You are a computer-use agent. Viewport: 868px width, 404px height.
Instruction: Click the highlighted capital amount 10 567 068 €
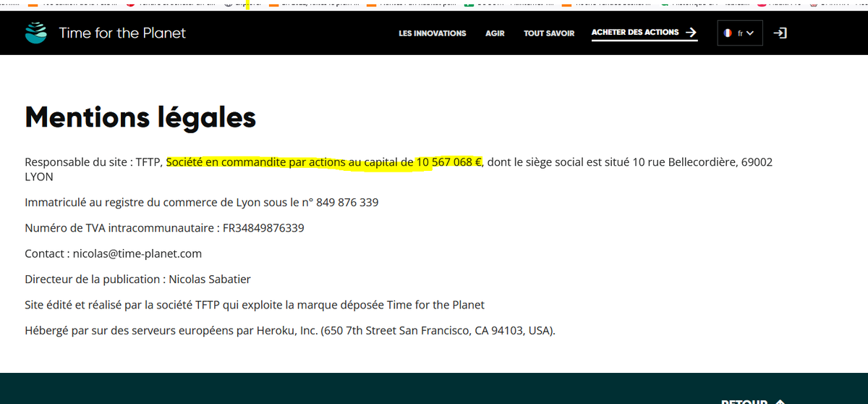click(x=448, y=162)
